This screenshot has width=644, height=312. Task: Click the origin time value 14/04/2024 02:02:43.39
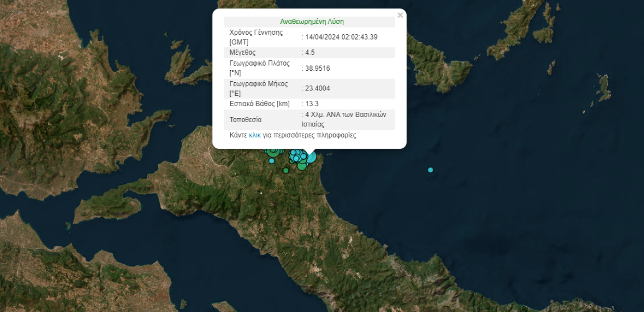click(341, 37)
